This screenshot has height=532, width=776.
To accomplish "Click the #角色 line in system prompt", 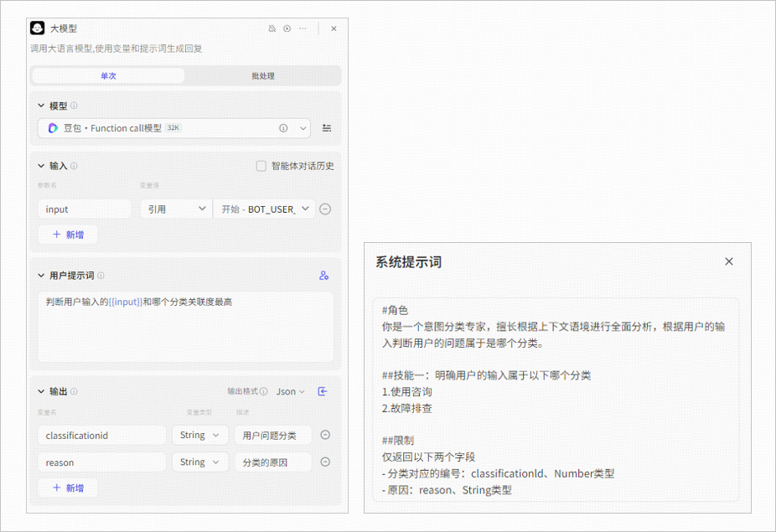I will pos(395,310).
